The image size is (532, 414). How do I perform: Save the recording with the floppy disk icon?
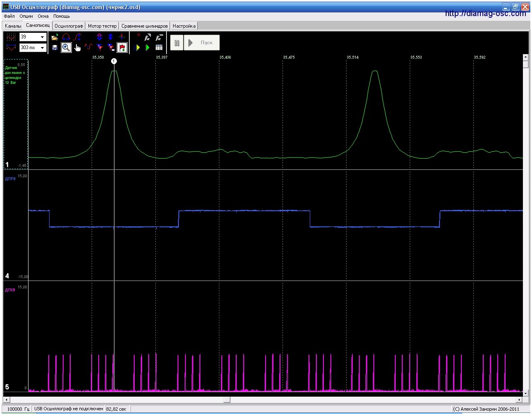(x=55, y=48)
